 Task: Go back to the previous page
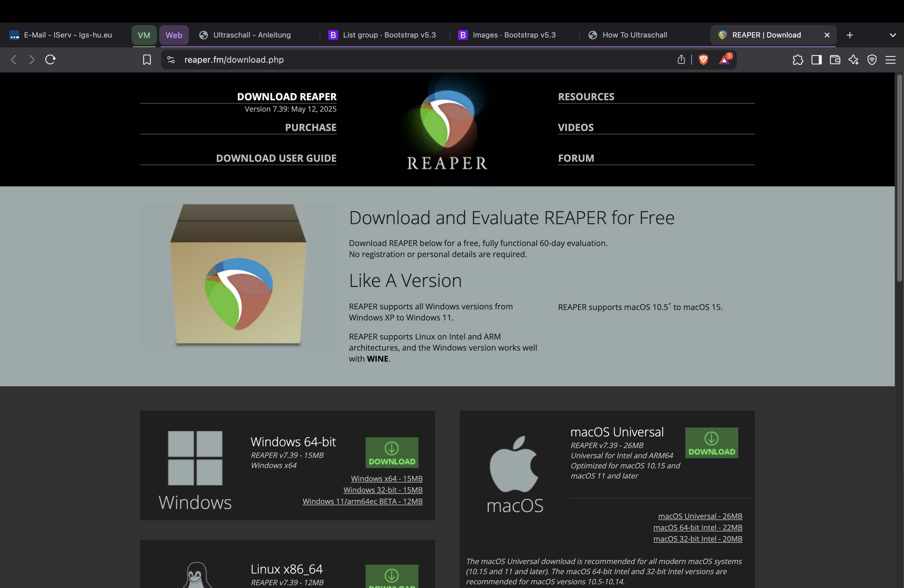tap(14, 60)
